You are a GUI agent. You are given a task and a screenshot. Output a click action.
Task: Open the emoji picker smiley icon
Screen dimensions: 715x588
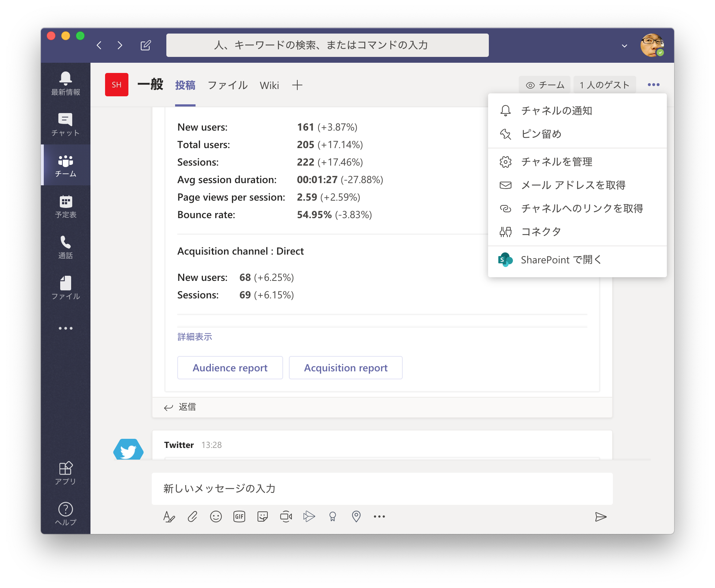click(216, 517)
